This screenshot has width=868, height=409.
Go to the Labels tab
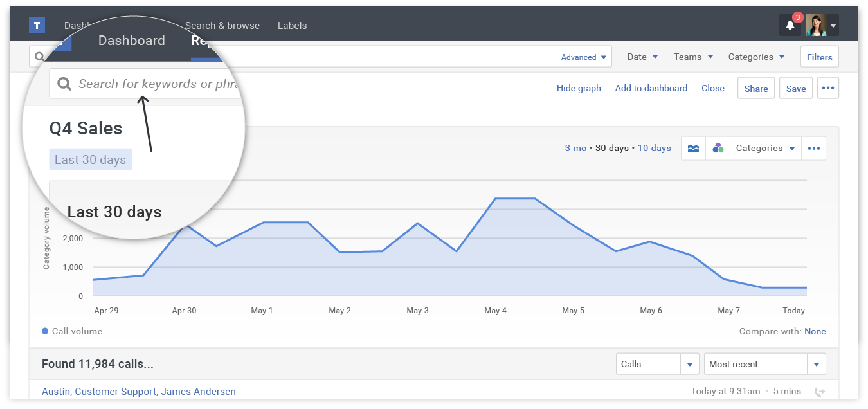click(292, 25)
